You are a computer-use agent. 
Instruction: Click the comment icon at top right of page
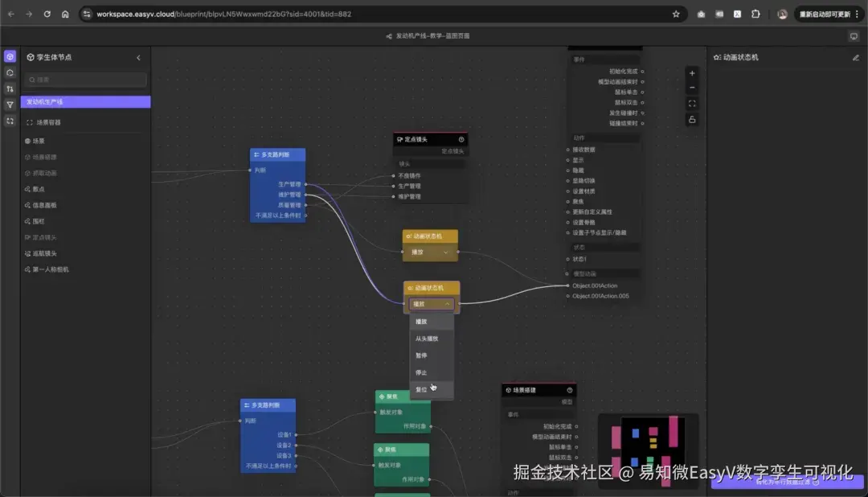(x=854, y=36)
